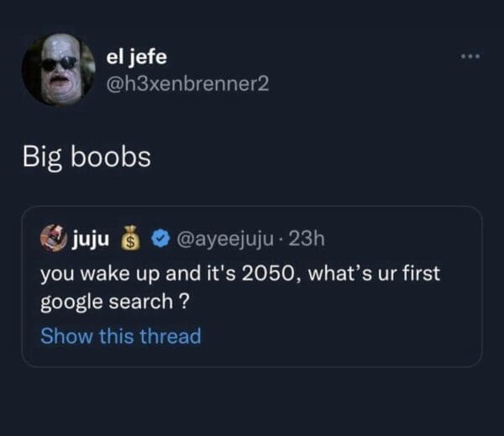504x436 pixels.
Task: Select the juju display name in the quote
Action: [x=91, y=239]
